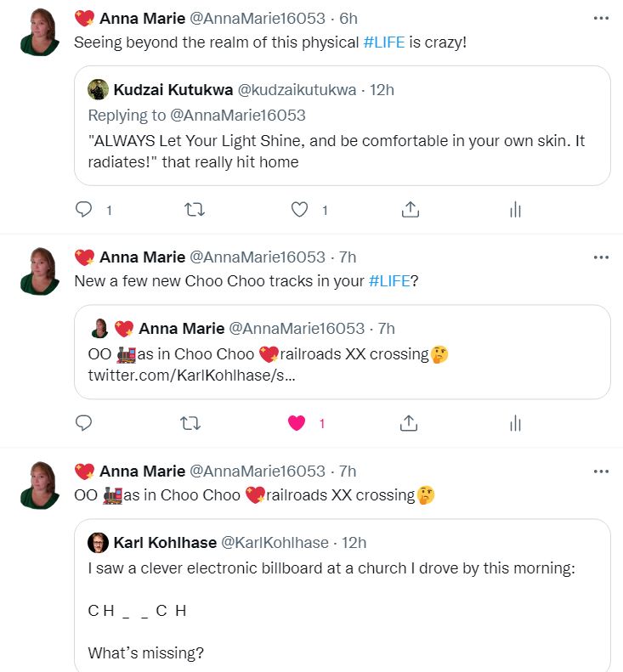Share the first tweet via upload icon
Screen dimensions: 623x672
click(x=410, y=210)
